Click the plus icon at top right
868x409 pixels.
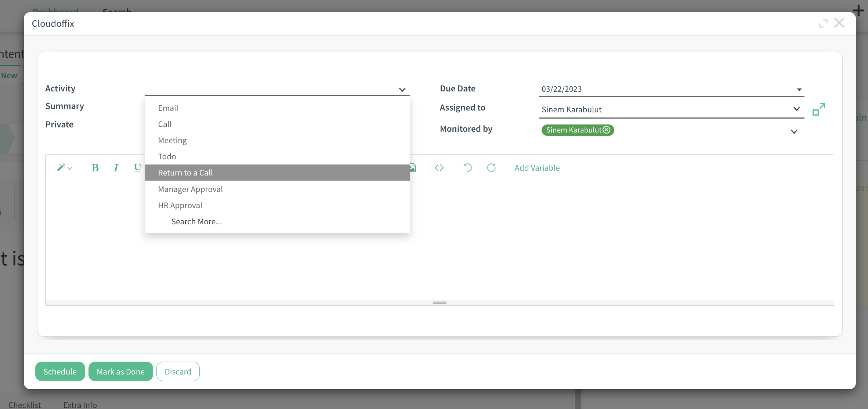coord(858,10)
